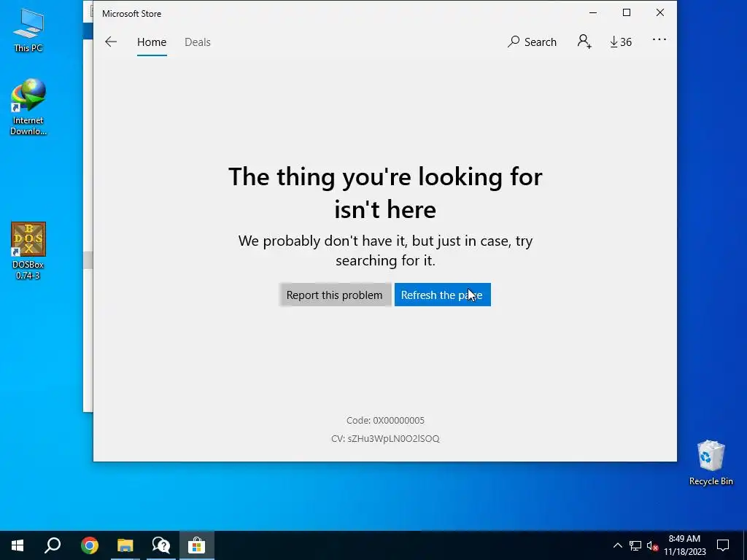Open File Explorer from the taskbar
Screen dimensions: 747x560
pyautogui.click(x=125, y=545)
